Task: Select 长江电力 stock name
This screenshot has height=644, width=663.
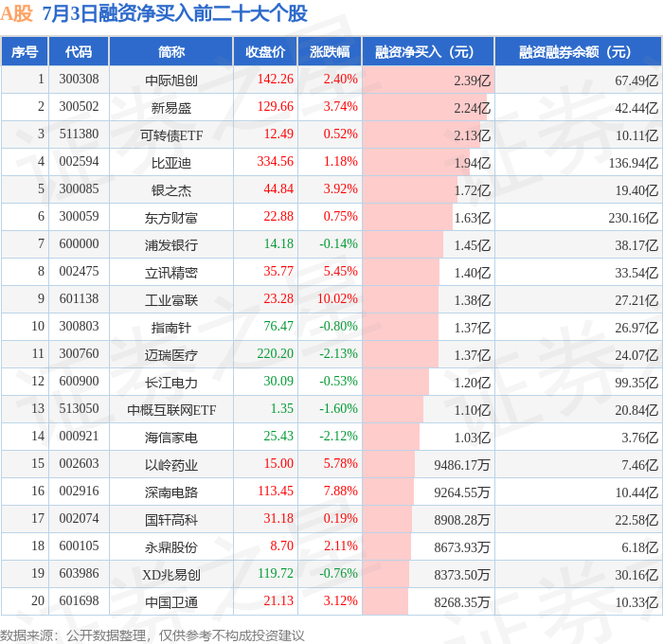Action: (171, 383)
